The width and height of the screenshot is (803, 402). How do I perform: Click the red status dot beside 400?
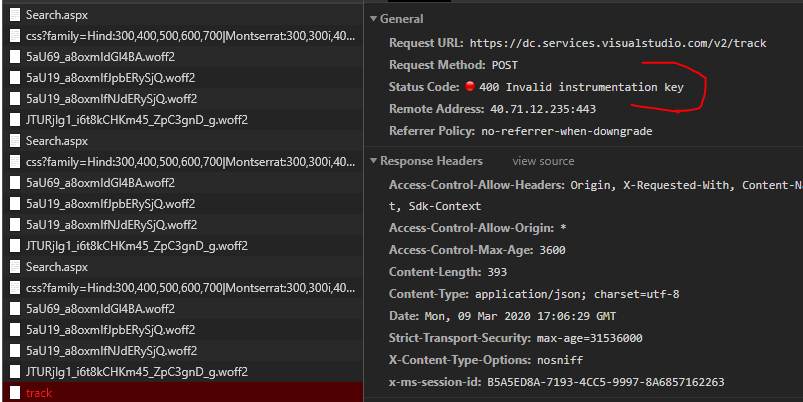tap(470, 86)
